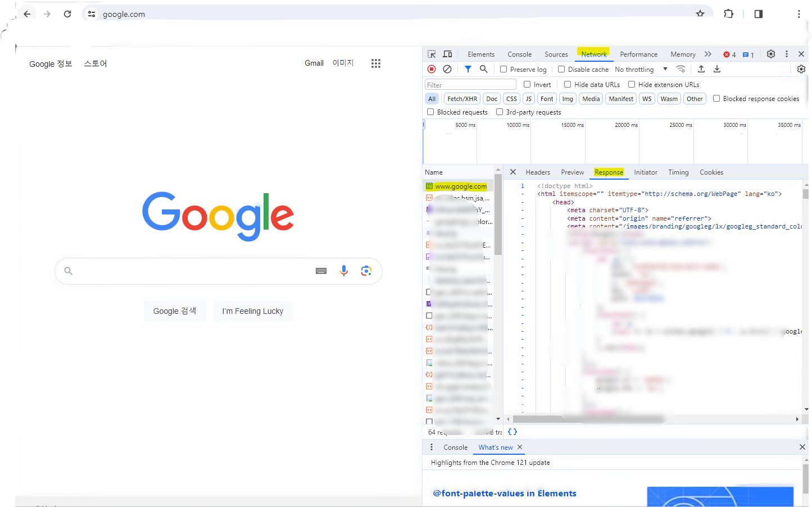Image resolution: width=812 pixels, height=507 pixels.
Task: Click the red errors count badge
Action: pos(730,54)
